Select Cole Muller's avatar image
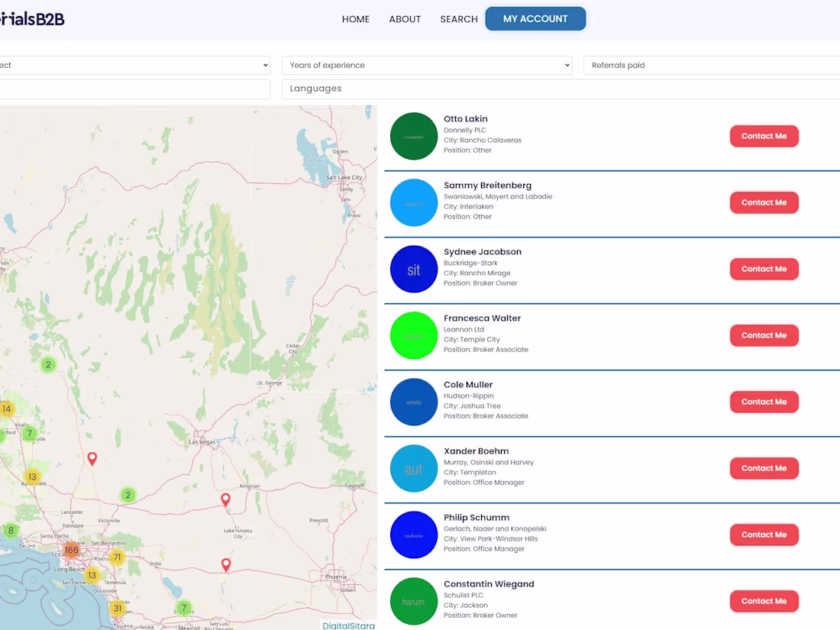 point(414,402)
